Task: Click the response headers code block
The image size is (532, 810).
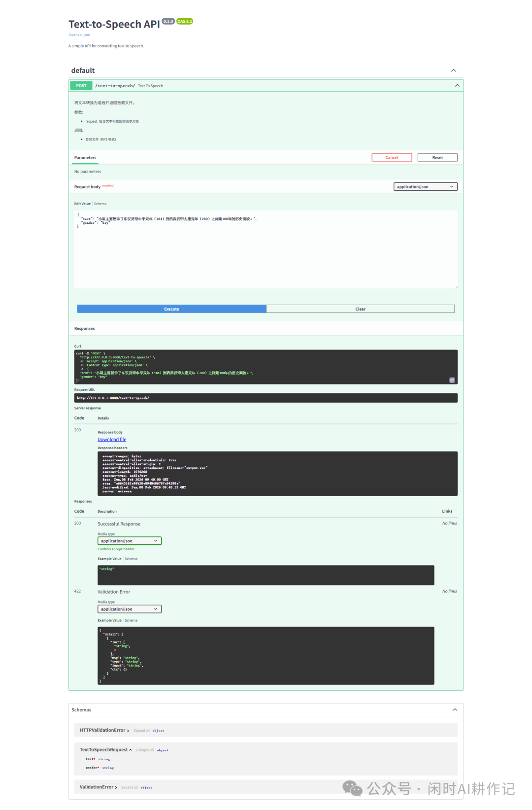Action: click(277, 474)
